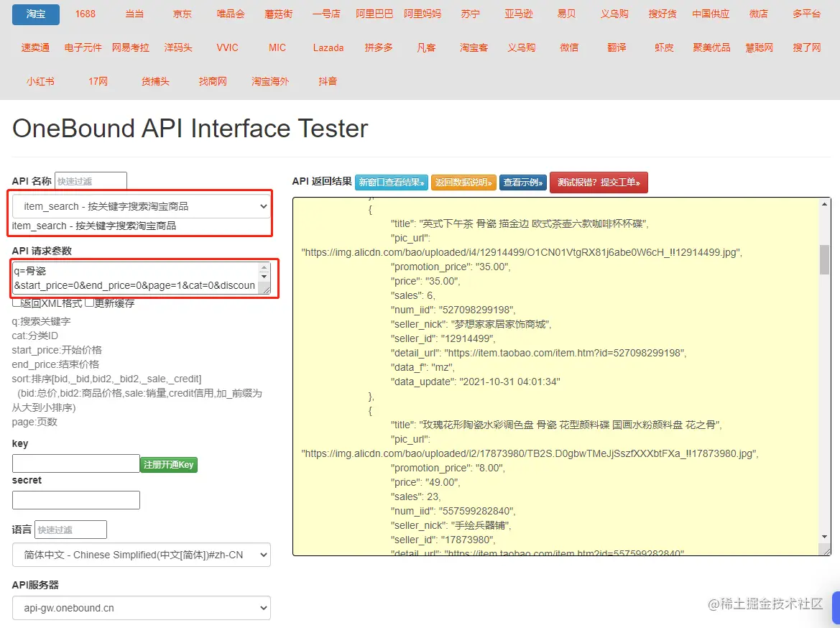Go to 中国供应 platform
Screen dimensions: 840x628
[x=711, y=14]
